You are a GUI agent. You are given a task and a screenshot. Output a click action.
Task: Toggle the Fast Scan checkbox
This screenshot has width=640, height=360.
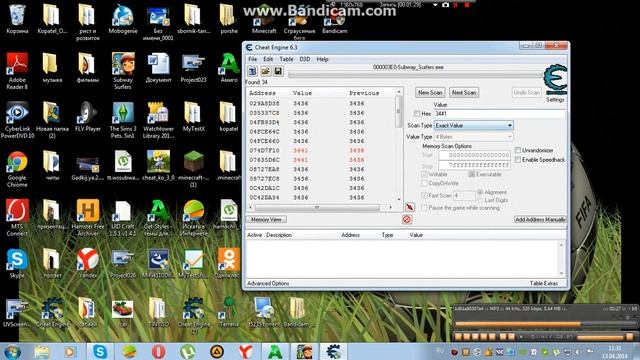[424, 196]
